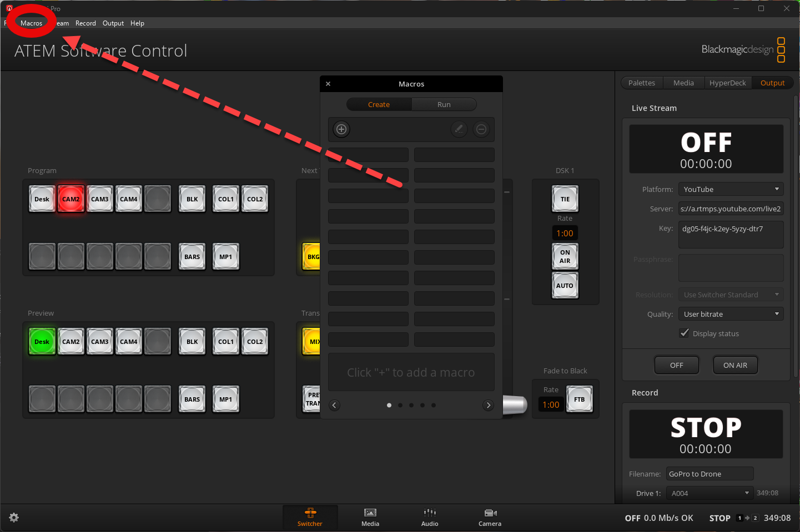
Task: Open the Drive 1 A004 dropdown
Action: coord(710,493)
